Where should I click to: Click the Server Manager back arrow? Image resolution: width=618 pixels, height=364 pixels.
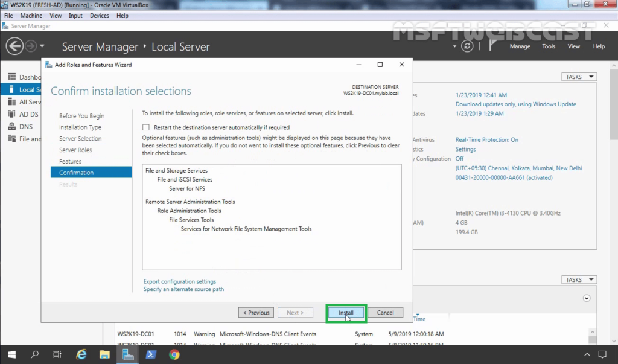tap(14, 46)
